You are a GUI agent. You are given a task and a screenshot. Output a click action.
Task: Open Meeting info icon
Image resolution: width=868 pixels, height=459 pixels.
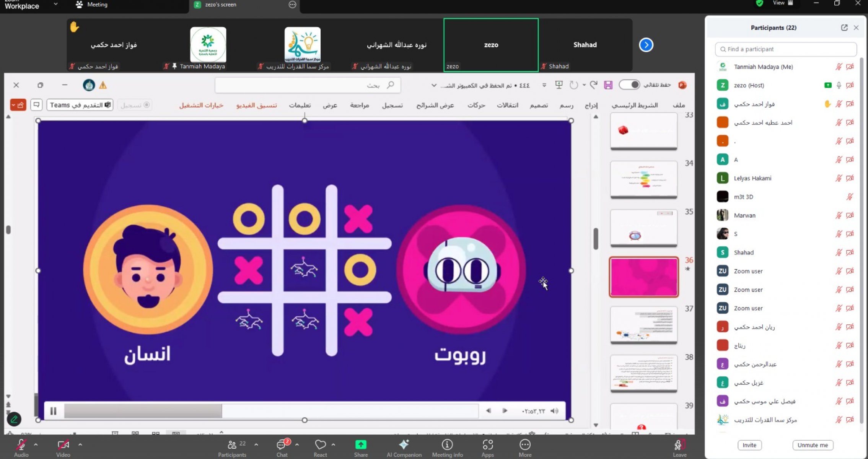(x=447, y=445)
